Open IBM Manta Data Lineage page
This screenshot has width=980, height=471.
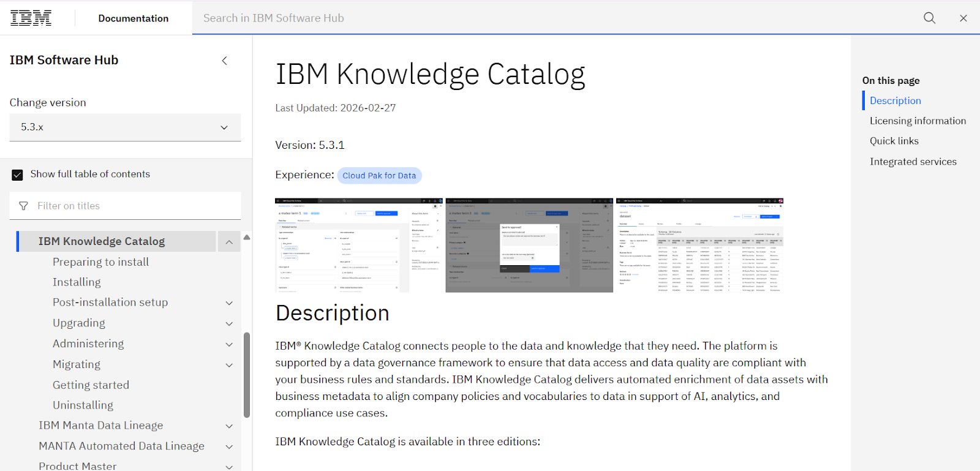(x=100, y=425)
